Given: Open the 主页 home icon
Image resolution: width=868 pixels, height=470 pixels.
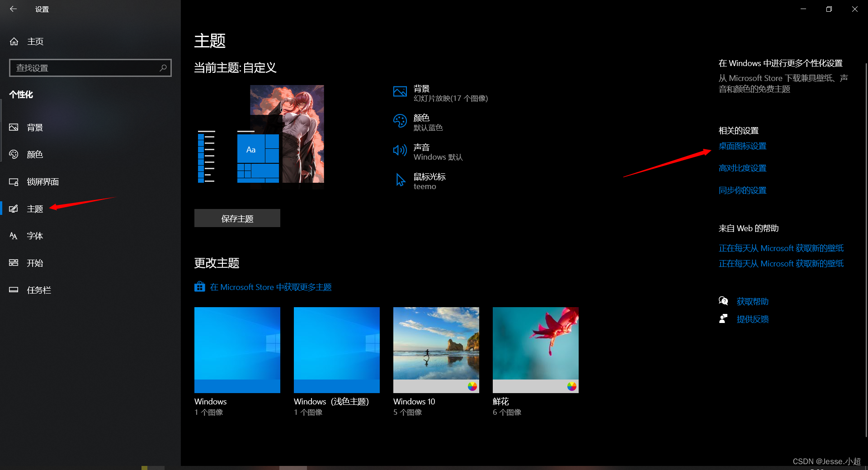Looking at the screenshot, I should pyautogui.click(x=14, y=42).
